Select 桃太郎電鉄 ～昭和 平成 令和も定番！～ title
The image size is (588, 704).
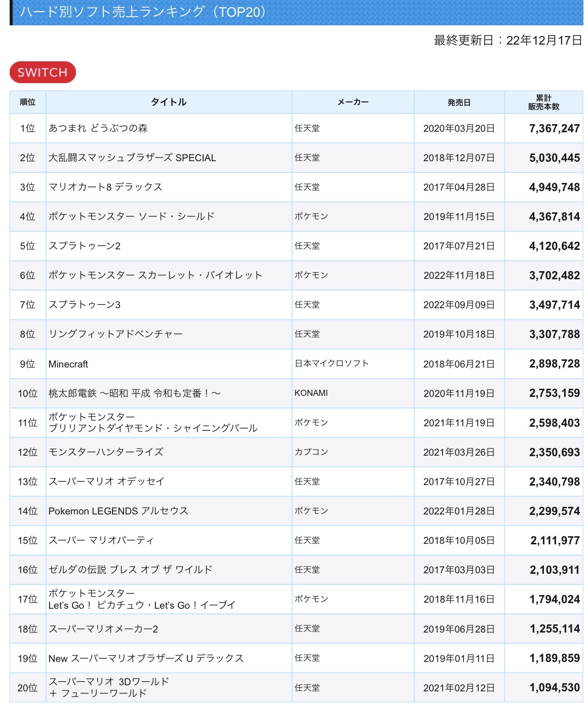[x=135, y=393]
